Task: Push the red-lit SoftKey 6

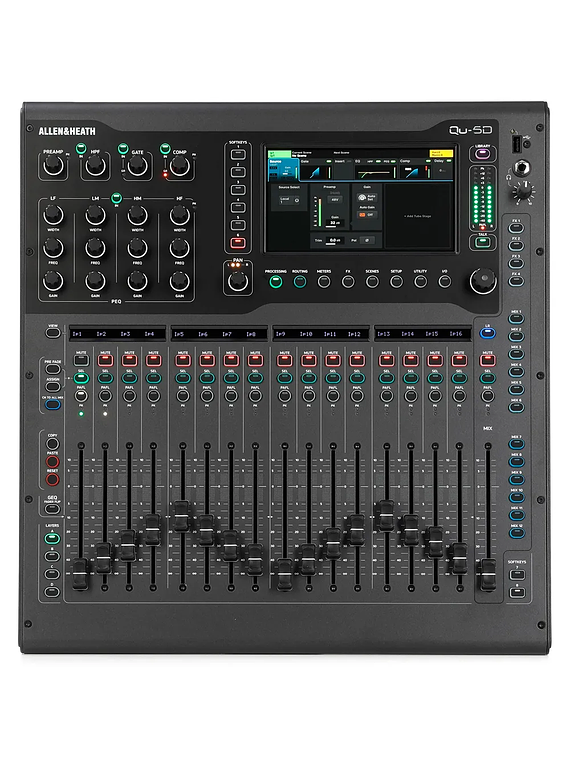Action: click(x=238, y=242)
